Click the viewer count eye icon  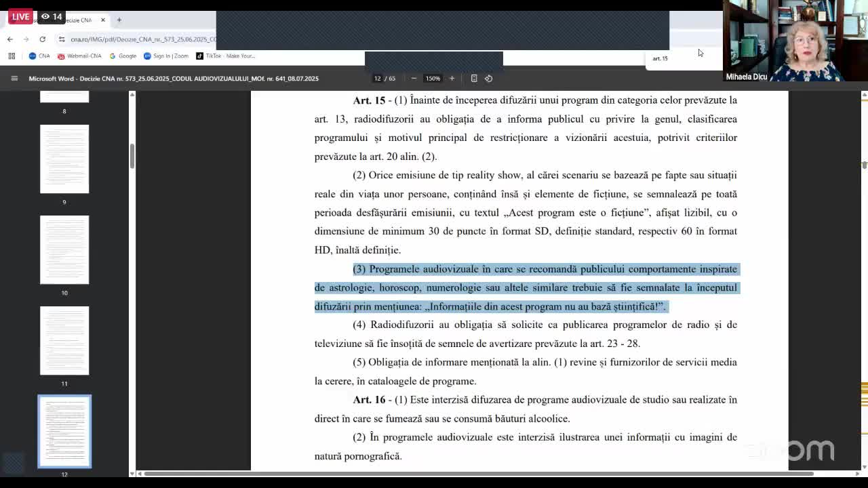pyautogui.click(x=45, y=16)
